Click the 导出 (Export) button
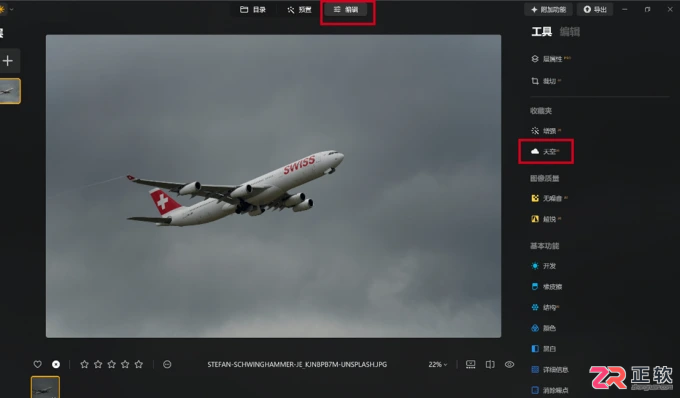680x398 pixels. click(595, 10)
